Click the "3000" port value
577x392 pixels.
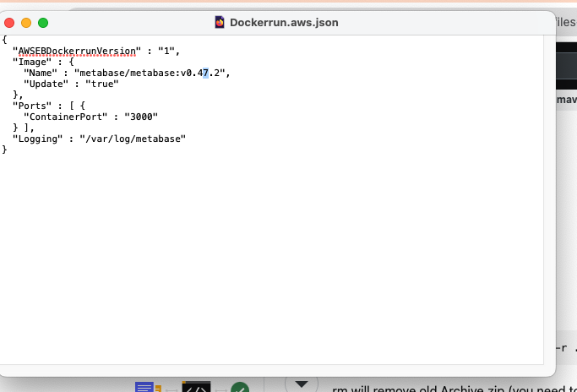coord(141,117)
